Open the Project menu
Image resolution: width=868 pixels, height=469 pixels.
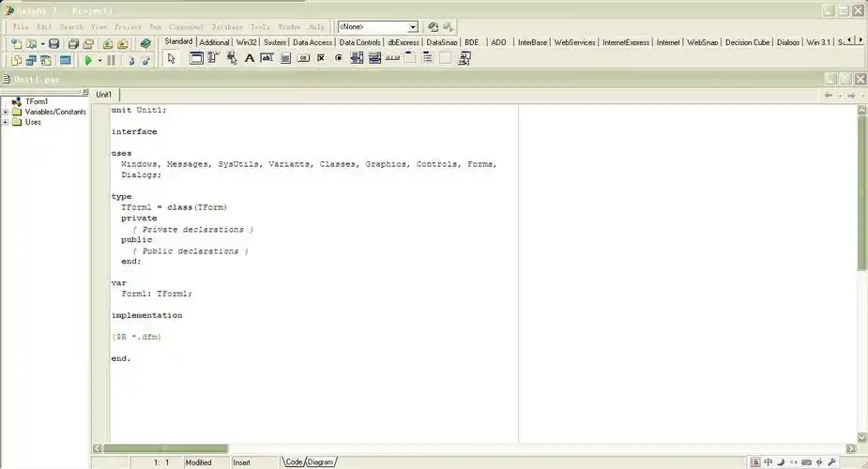128,27
